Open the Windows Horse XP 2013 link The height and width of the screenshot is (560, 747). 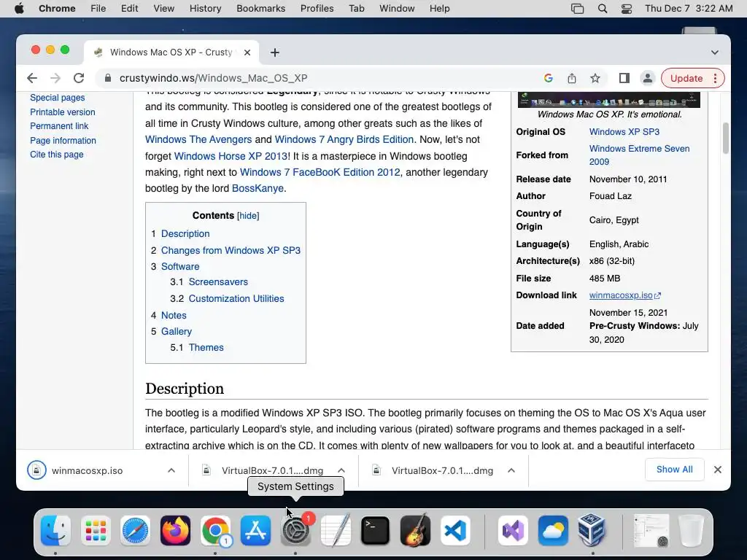pyautogui.click(x=231, y=156)
